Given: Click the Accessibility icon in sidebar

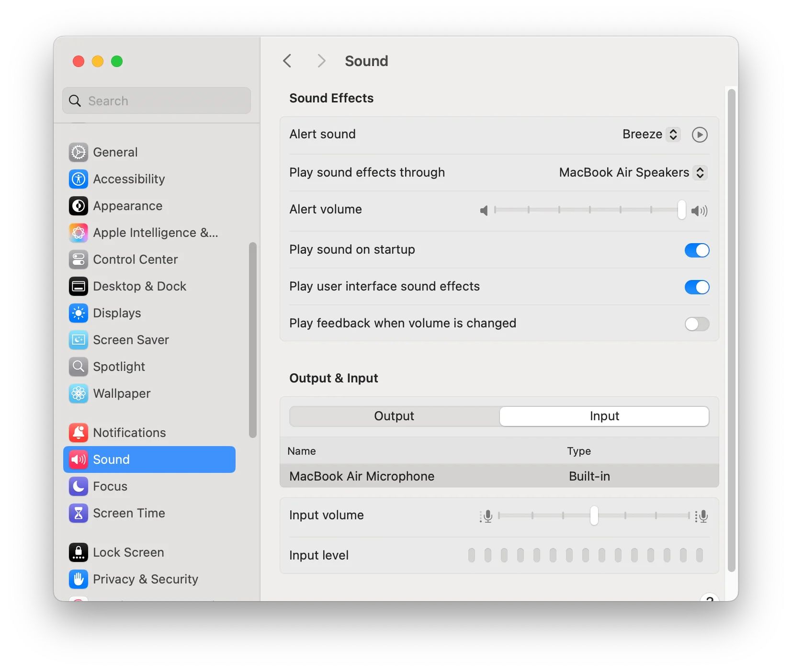Looking at the screenshot, I should tap(79, 179).
